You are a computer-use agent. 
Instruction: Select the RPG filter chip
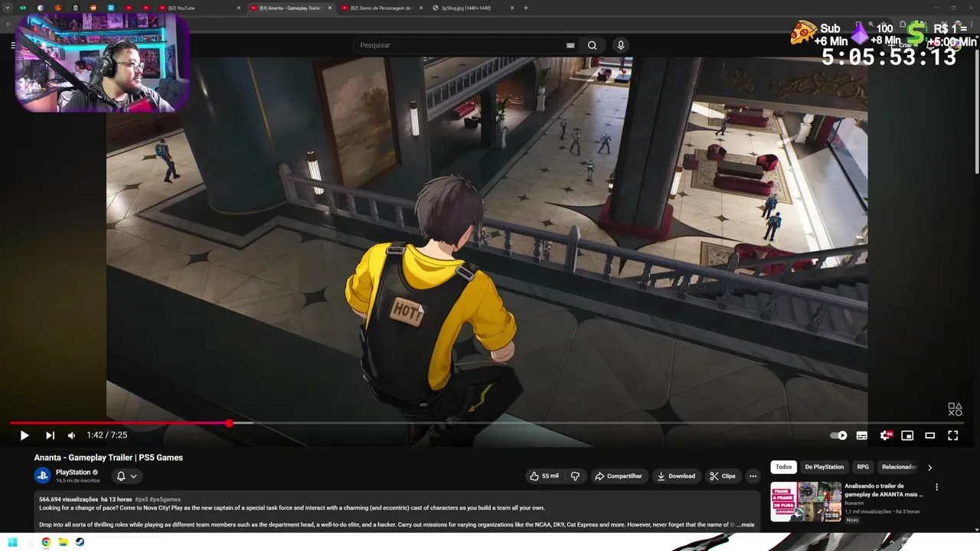pyautogui.click(x=863, y=467)
